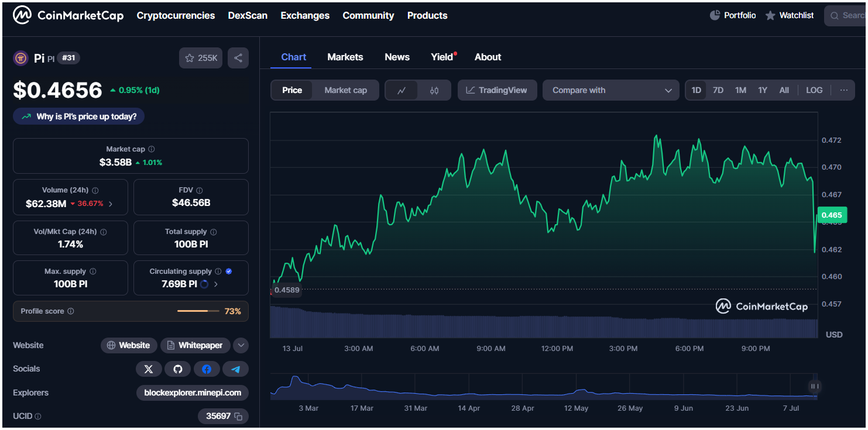Image resolution: width=868 pixels, height=430 pixels.
Task: Set chart range to 1M
Action: pyautogui.click(x=740, y=90)
